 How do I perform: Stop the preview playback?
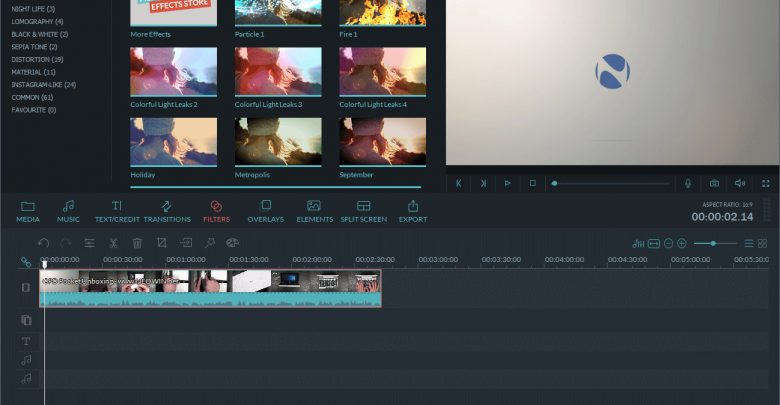(532, 183)
